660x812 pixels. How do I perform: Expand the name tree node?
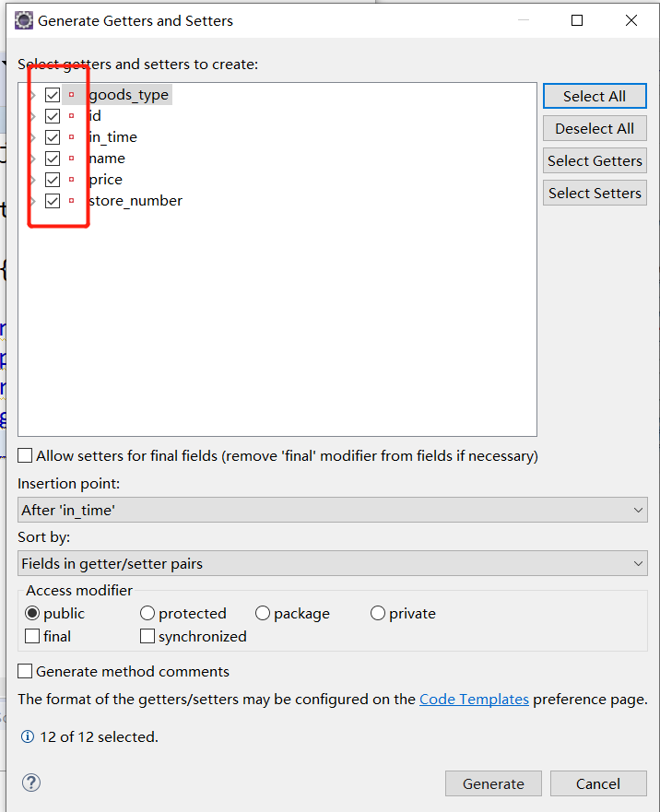[x=32, y=159]
